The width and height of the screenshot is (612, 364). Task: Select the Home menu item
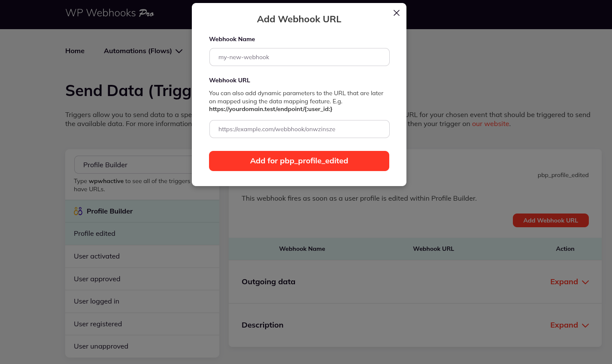coord(75,51)
